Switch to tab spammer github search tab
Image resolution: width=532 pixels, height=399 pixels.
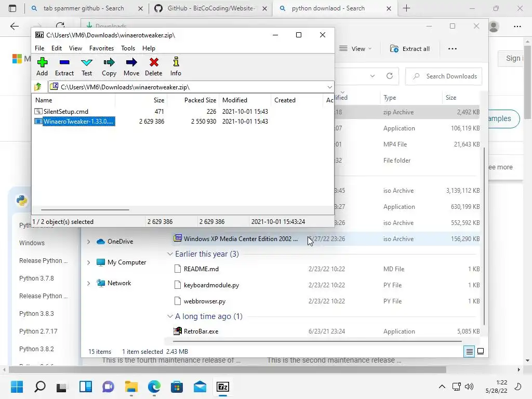click(83, 8)
